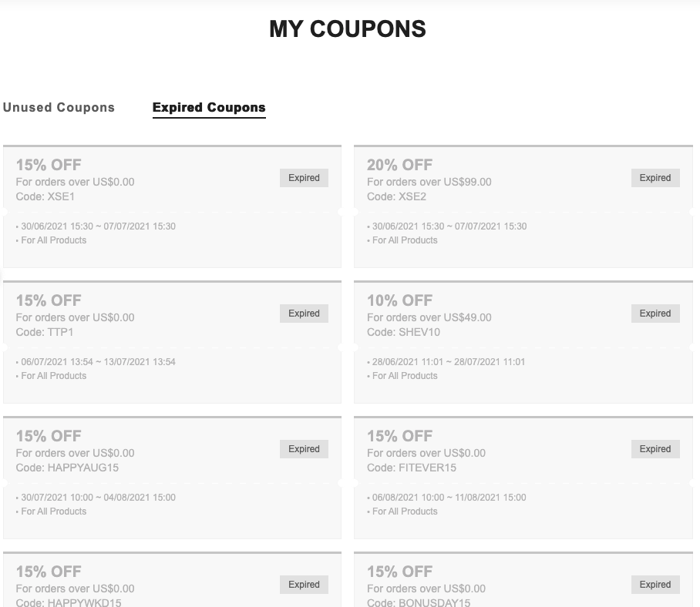Click the MY COUPONS page heading
The height and width of the screenshot is (607, 700).
347,29
